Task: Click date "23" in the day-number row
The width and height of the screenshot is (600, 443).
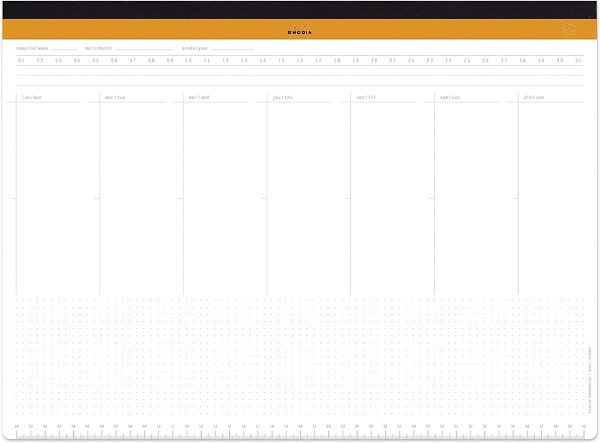Action: [430, 60]
